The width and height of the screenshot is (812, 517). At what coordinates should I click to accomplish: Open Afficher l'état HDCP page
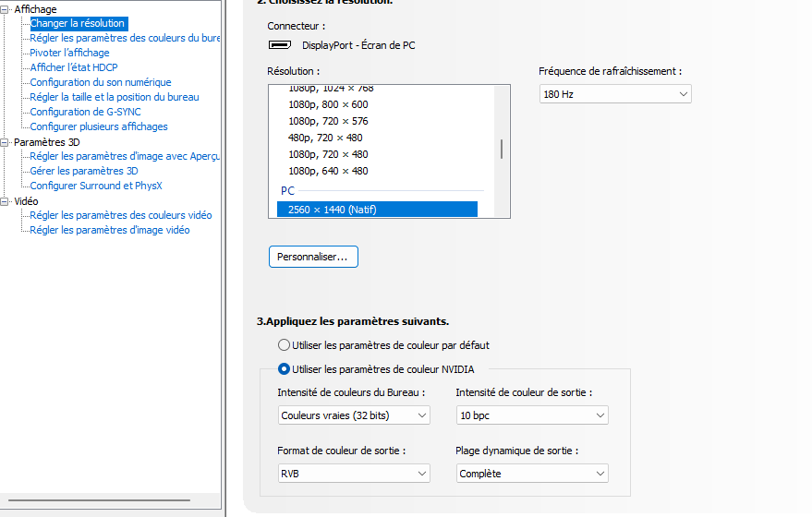[x=74, y=67]
